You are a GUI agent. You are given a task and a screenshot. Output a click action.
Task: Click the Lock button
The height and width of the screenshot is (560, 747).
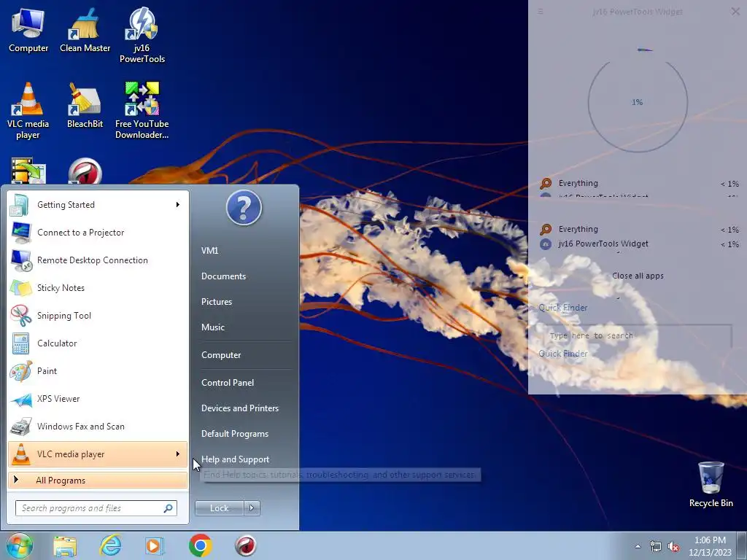click(x=219, y=508)
